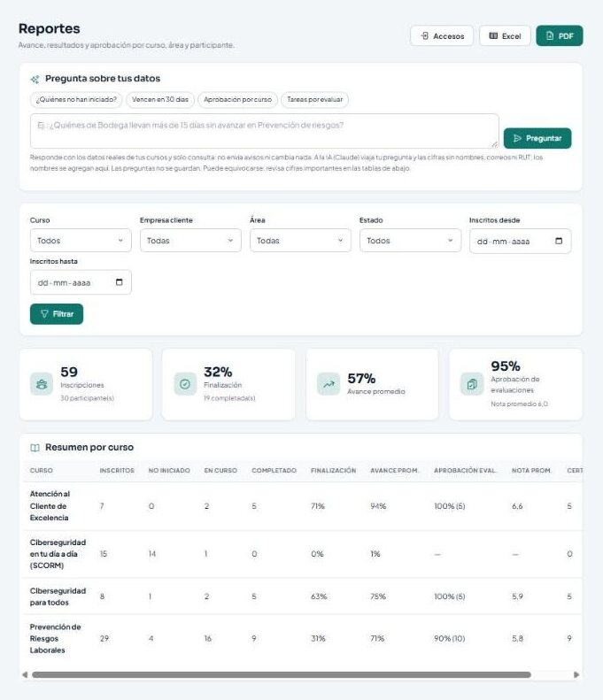Click the 'Resumen por curso' heading
Viewport: 603px width, 700px height.
tap(89, 447)
